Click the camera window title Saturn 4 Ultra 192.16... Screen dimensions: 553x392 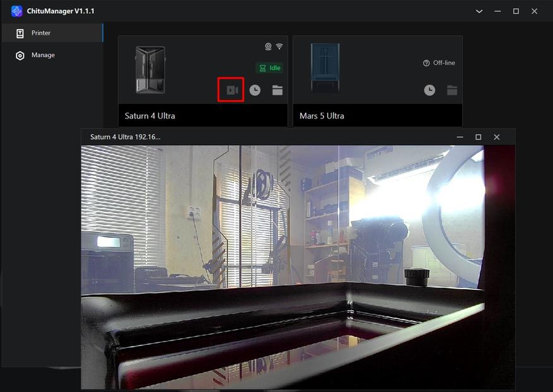pos(125,137)
